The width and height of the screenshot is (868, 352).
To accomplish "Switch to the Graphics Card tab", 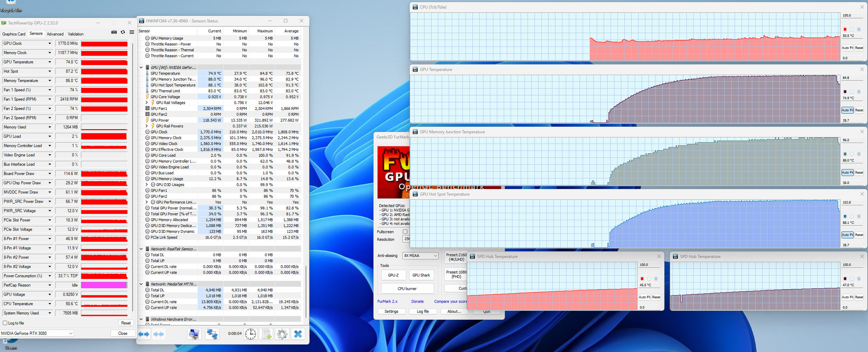I will (14, 34).
